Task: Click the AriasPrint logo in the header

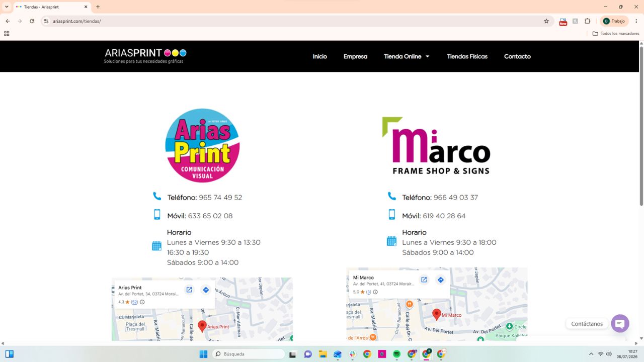Action: click(x=145, y=55)
